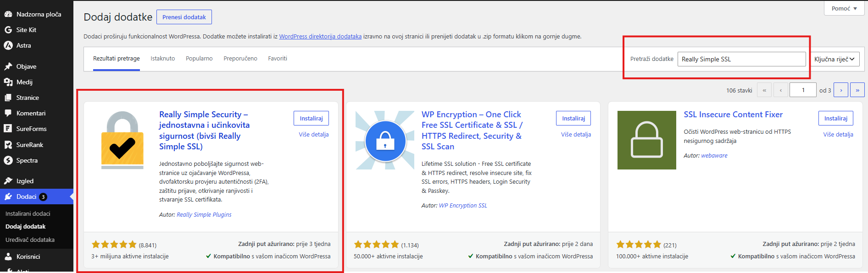Open Više detalja for WP Encryption
Viewport: 868px width, 273px height.
point(576,134)
